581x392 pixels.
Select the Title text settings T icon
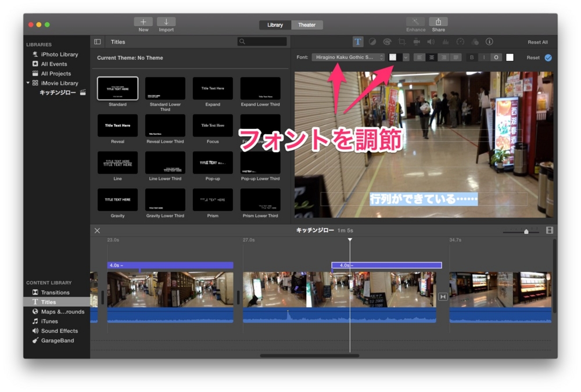tap(357, 42)
